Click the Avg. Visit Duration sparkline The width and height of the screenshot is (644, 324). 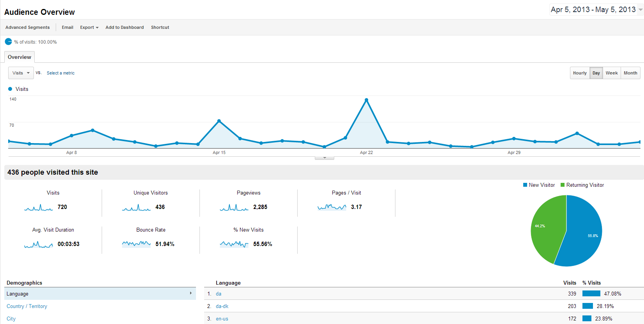[38, 244]
